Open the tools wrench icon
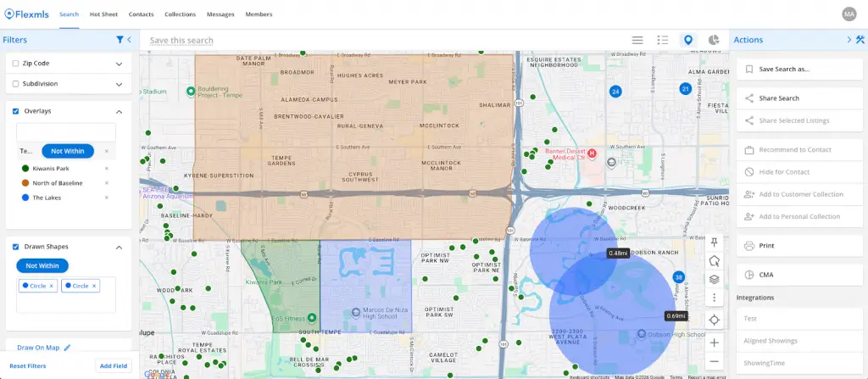The image size is (868, 379). pos(860,39)
